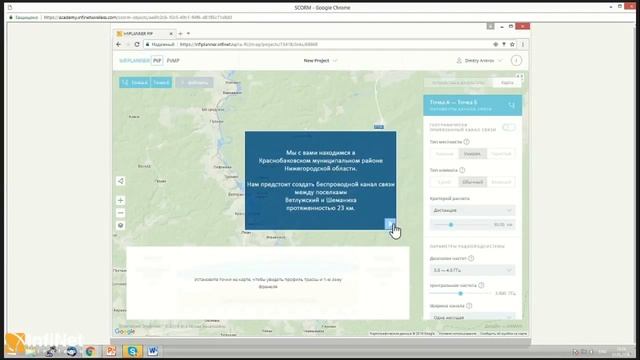The height and width of the screenshot is (360, 640).
Task: Click the outer Chrome address bar
Action: pos(318,18)
